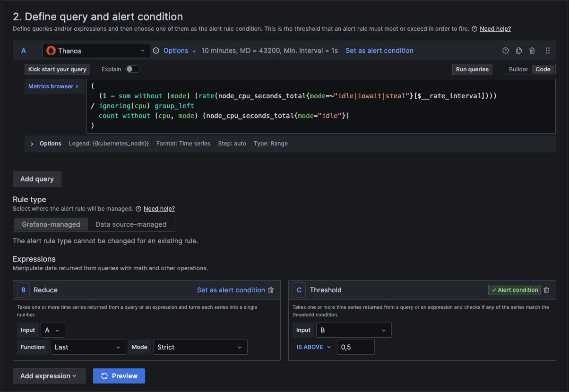Click the help icon in query A header
The width and height of the screenshot is (569, 392).
(505, 51)
